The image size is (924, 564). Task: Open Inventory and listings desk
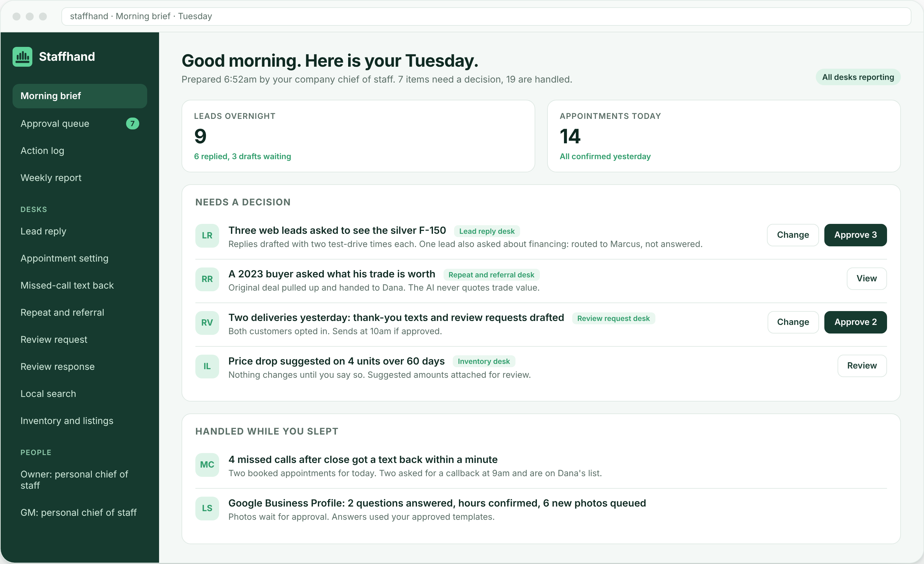click(80, 421)
